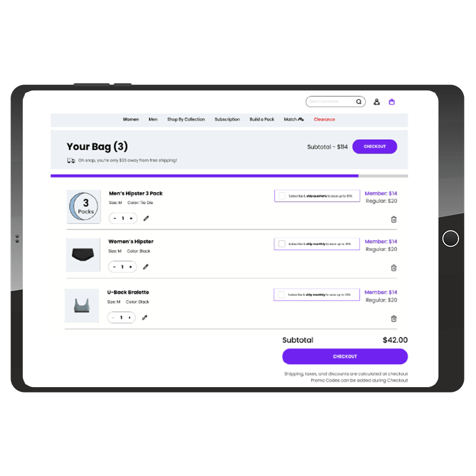
Task: Open the Women menu
Action: 131,120
